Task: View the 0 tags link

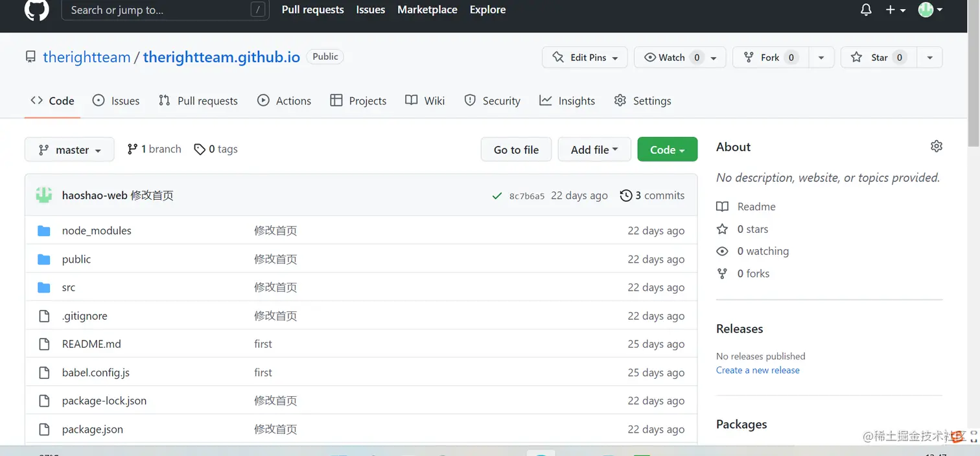Action: point(216,149)
